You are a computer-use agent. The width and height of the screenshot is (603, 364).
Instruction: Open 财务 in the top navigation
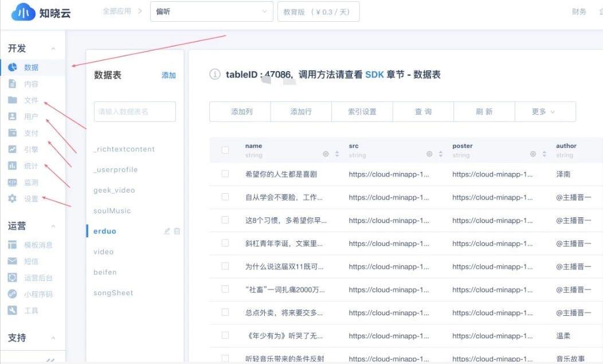pos(579,11)
